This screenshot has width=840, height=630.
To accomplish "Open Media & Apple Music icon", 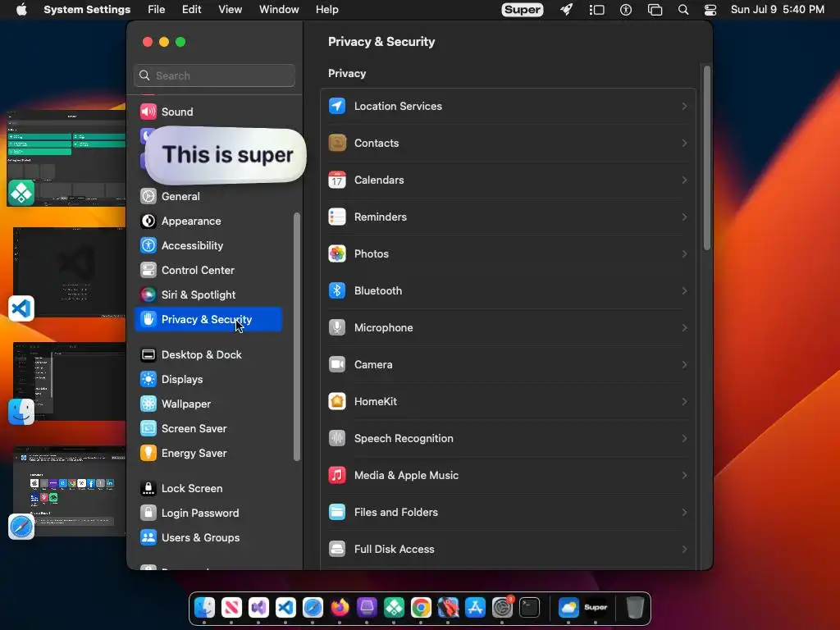I will point(337,475).
